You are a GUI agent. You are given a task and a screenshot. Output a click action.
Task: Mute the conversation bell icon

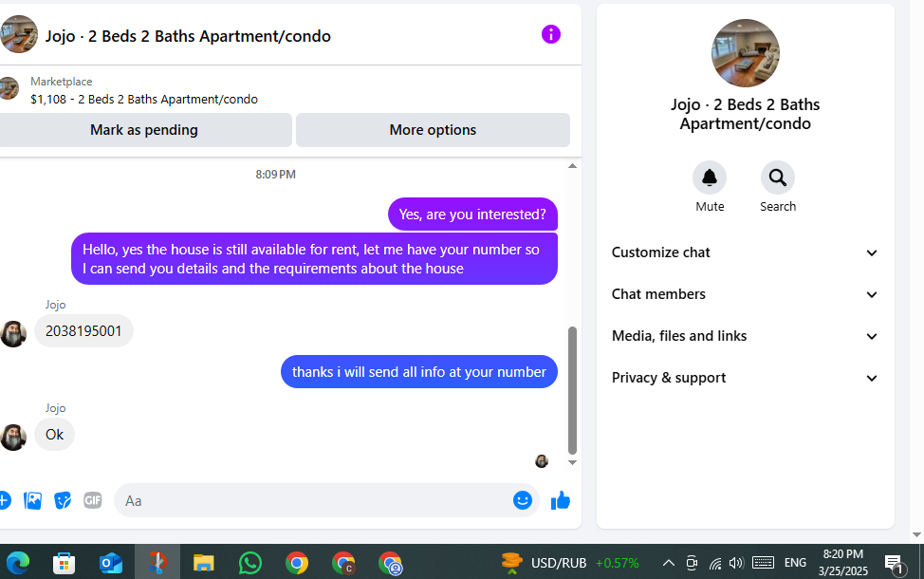pos(710,177)
